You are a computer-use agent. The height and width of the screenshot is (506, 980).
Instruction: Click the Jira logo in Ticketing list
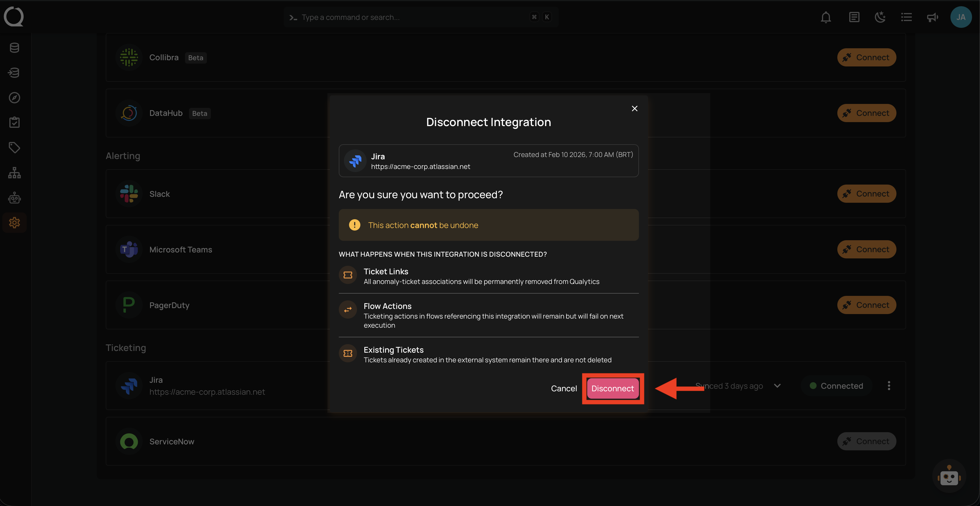click(129, 386)
